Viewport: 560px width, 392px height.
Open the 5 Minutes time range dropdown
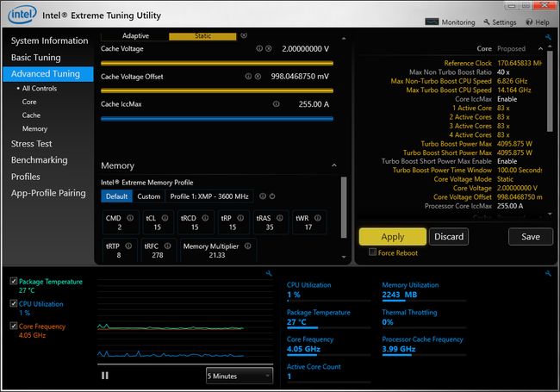click(240, 376)
